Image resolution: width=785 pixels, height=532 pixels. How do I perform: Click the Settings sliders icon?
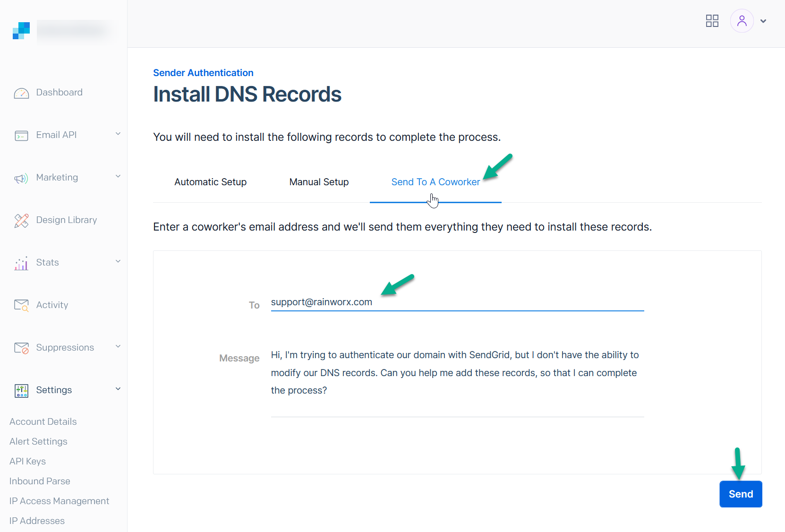click(21, 391)
